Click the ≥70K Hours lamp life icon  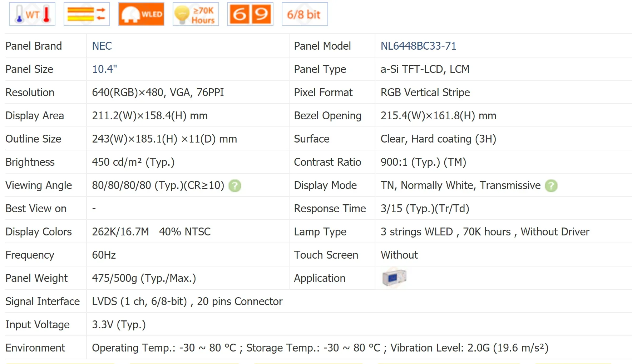coord(196,14)
